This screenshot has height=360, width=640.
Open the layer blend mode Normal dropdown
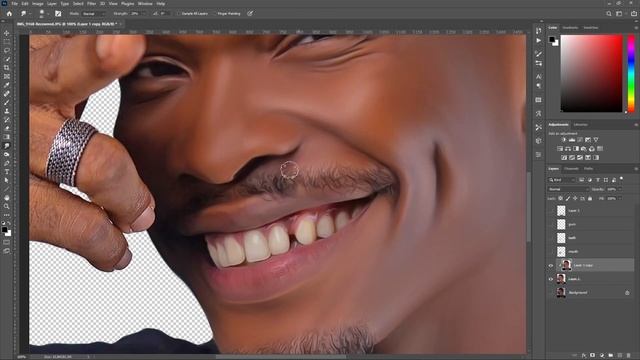tap(568, 189)
